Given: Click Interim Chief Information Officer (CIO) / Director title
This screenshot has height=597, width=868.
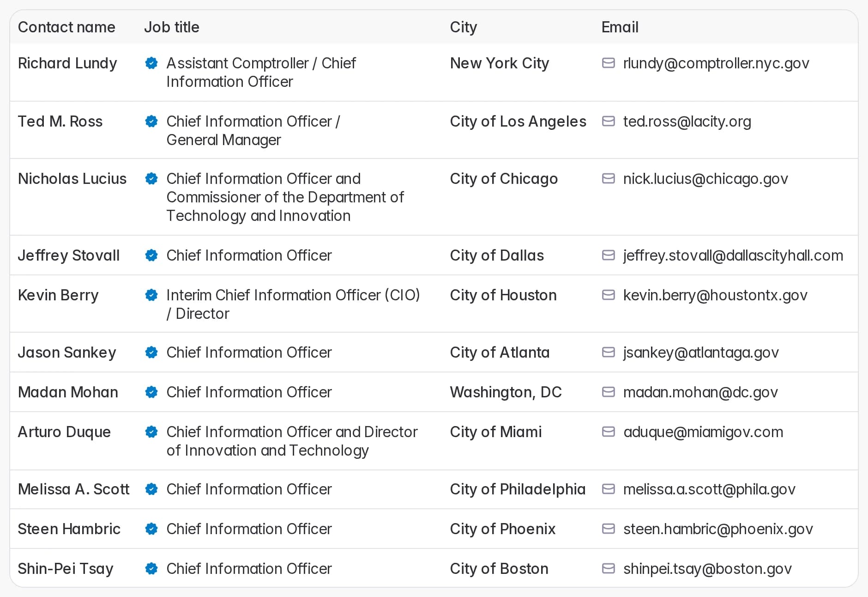Looking at the screenshot, I should click(293, 304).
